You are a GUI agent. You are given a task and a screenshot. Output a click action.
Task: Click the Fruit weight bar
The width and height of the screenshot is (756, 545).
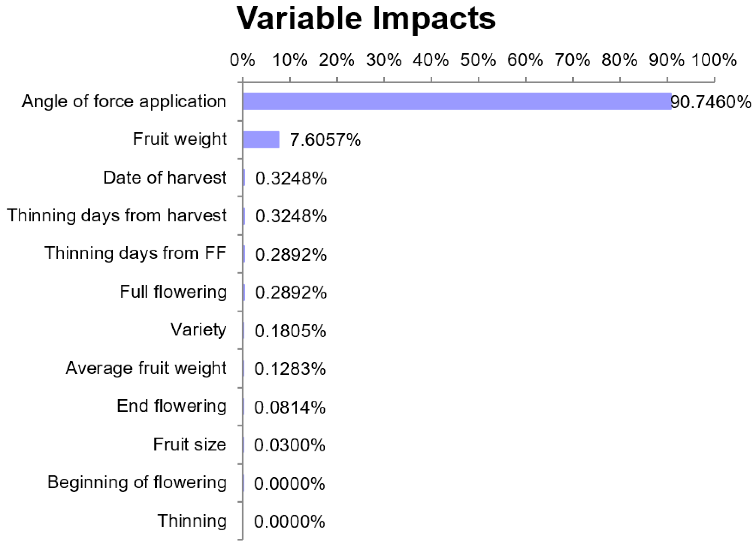pyautogui.click(x=261, y=139)
